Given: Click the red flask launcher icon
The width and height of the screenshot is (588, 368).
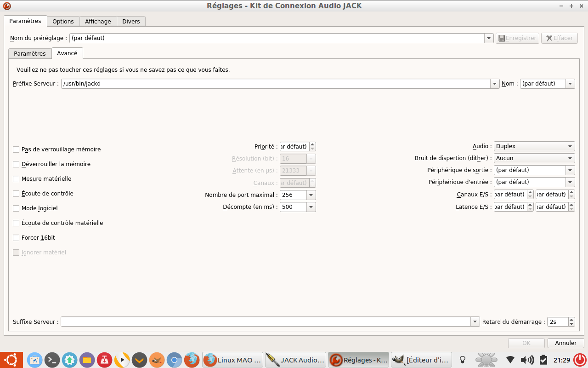Looking at the screenshot, I should pyautogui.click(x=104, y=360).
